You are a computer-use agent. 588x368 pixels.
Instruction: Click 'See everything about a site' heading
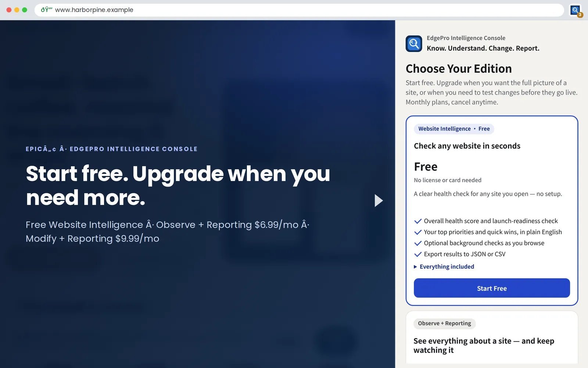[x=484, y=346]
